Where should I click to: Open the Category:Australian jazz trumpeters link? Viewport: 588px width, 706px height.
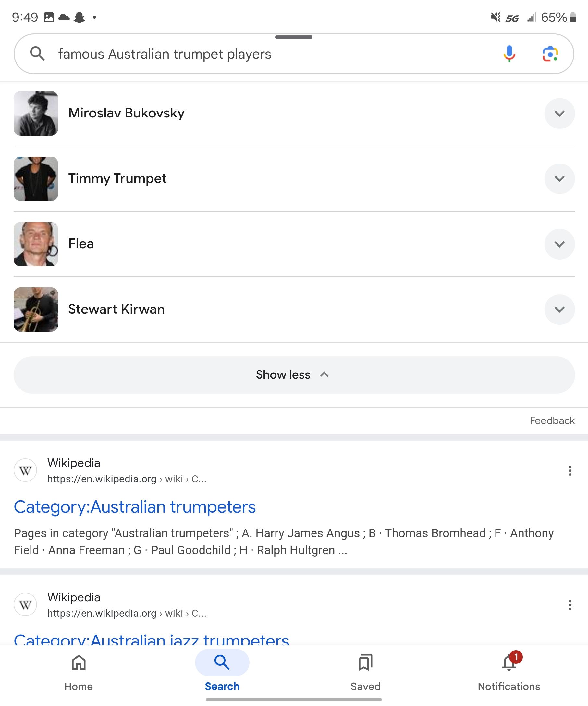click(x=151, y=639)
